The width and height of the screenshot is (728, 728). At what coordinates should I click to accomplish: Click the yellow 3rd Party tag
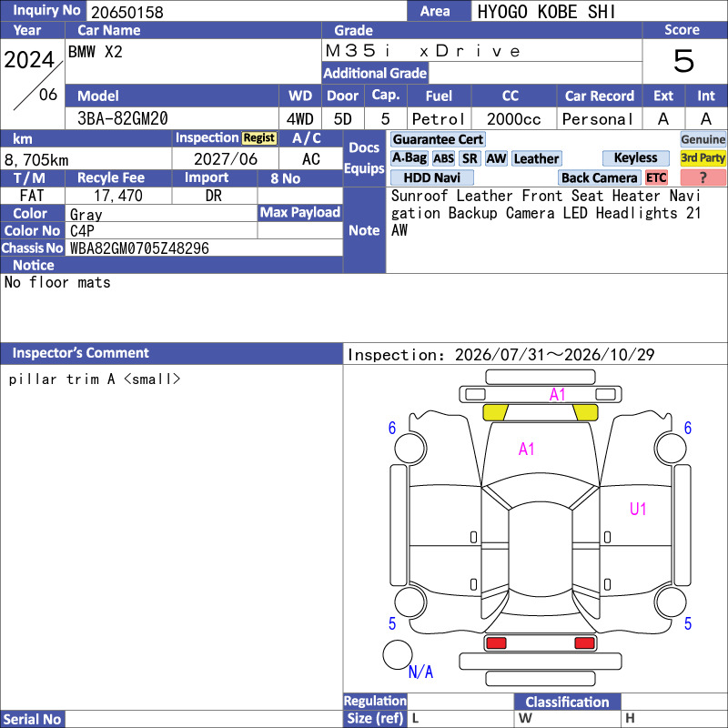pos(703,157)
